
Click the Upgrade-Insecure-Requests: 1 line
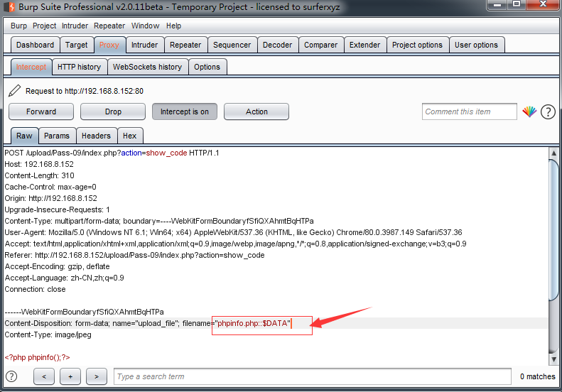(x=57, y=209)
